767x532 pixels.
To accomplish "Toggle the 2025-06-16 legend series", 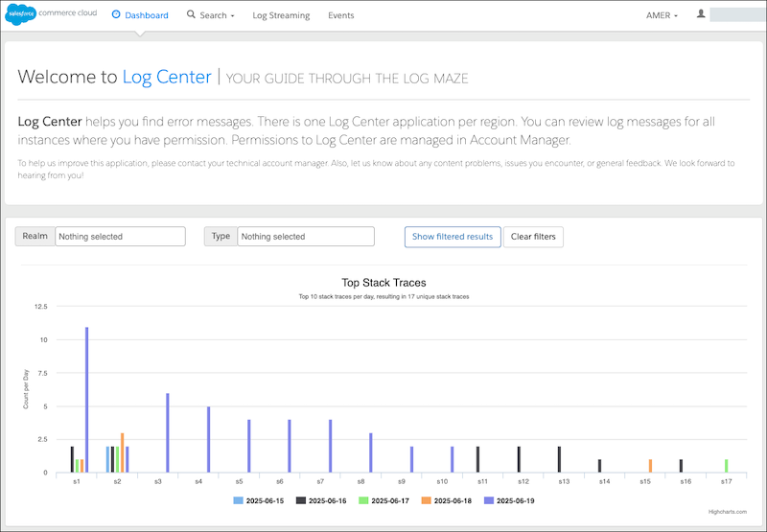I will (321, 500).
